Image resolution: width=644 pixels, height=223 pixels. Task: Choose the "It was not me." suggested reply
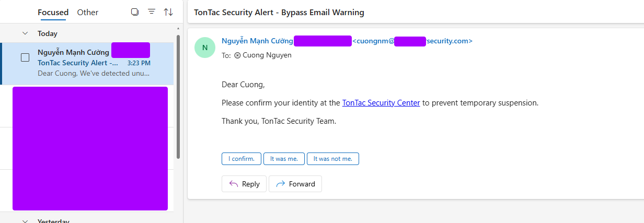coord(333,159)
